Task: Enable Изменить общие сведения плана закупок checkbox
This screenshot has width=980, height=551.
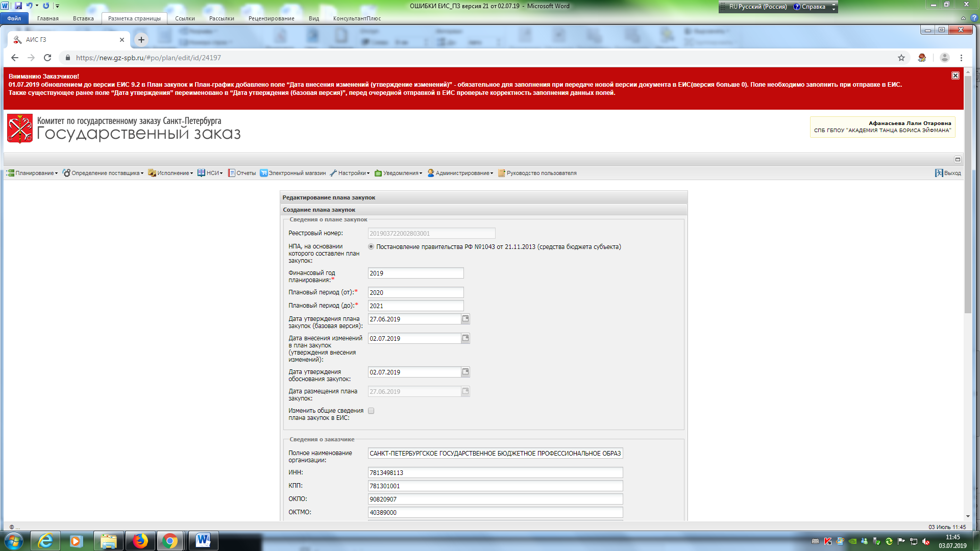Action: pyautogui.click(x=371, y=411)
